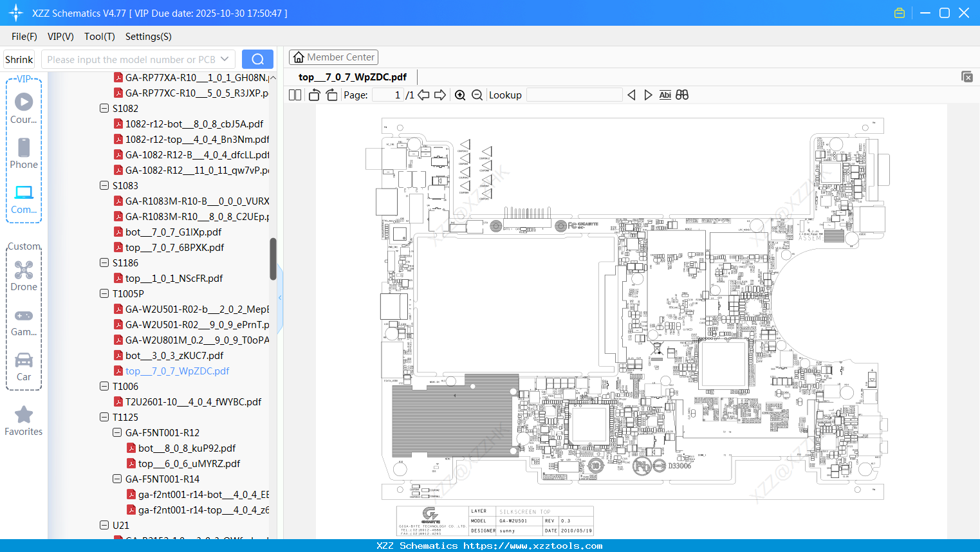Click the Page number field

point(387,95)
